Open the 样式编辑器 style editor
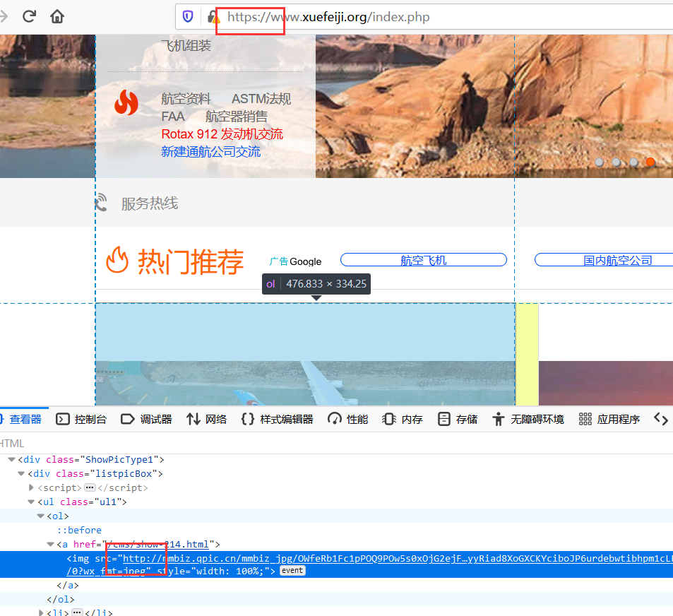 (x=277, y=419)
